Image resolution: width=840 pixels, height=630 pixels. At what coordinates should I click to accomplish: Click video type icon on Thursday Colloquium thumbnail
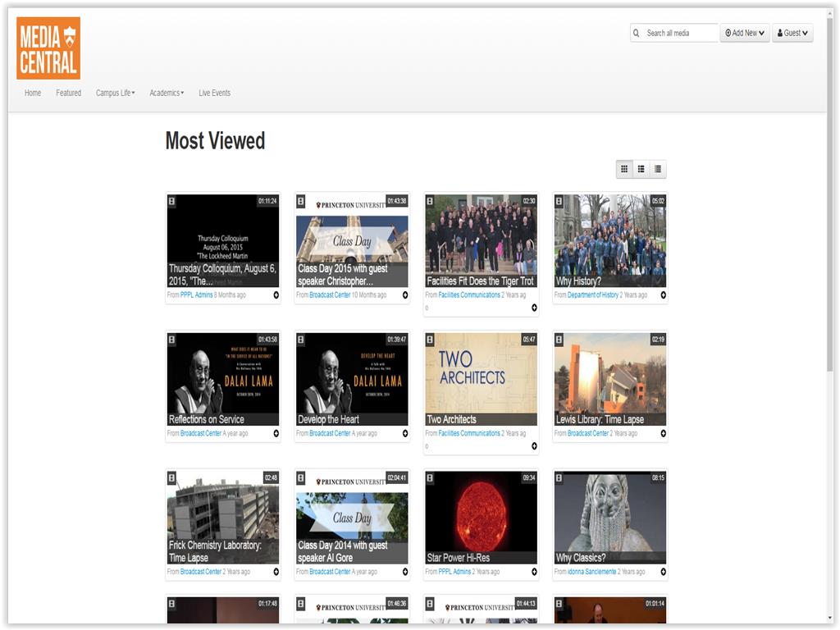pos(172,202)
